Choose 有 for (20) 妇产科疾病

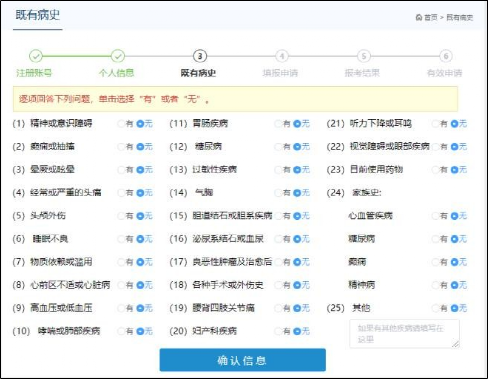tap(278, 331)
